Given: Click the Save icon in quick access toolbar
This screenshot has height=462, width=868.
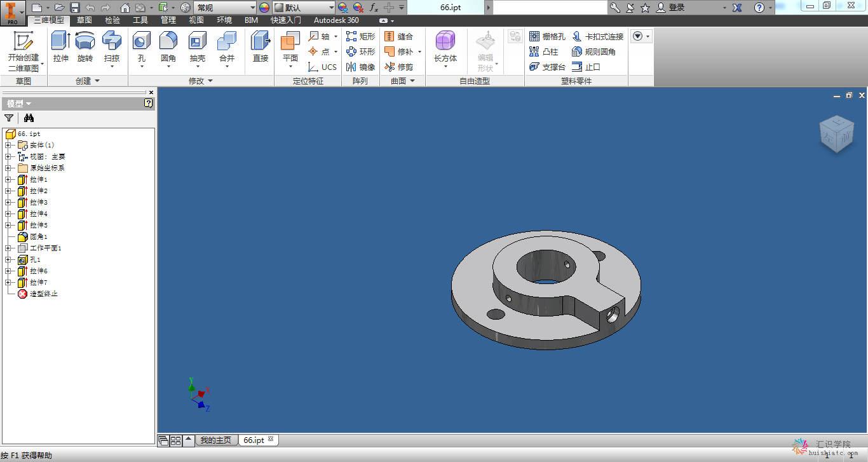Looking at the screenshot, I should [74, 8].
